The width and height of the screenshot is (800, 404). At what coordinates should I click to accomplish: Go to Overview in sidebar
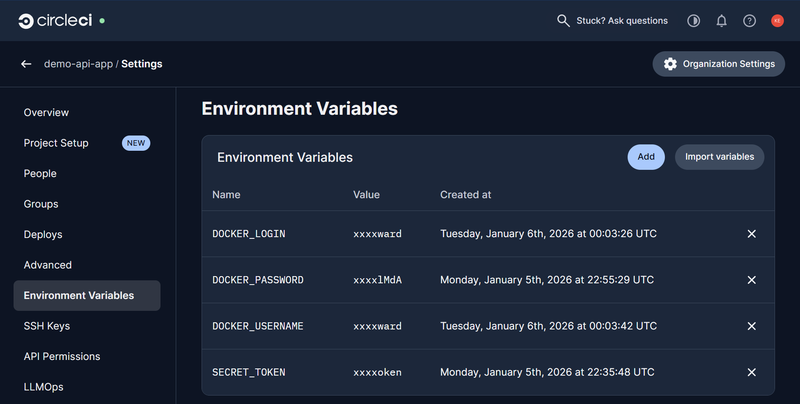(46, 113)
